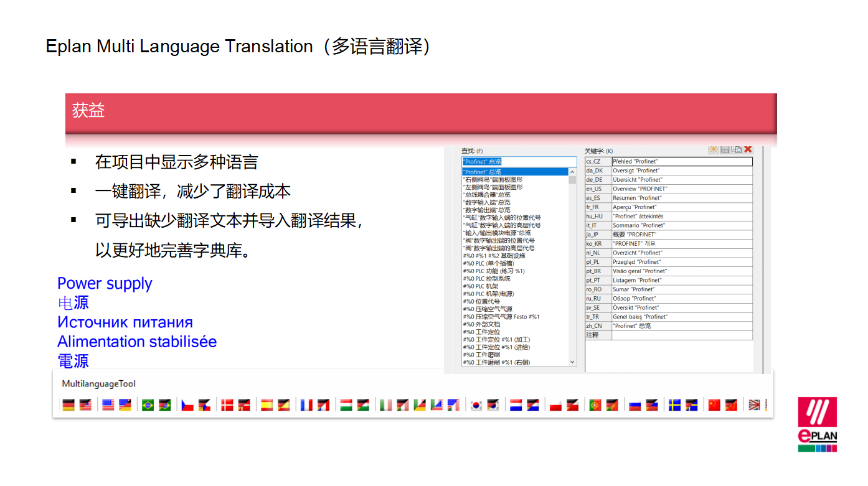The image size is (868, 486).
Task: Select list row "左侧阀岛"端面板图形
Action: coord(515,187)
